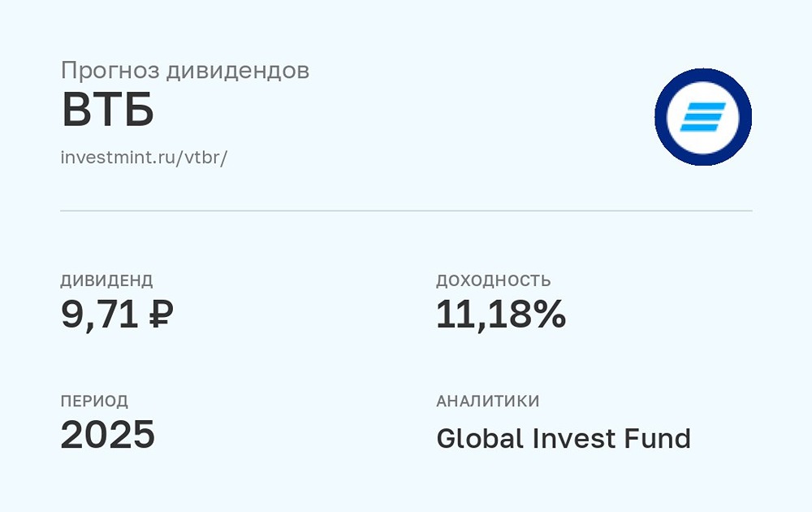This screenshot has width=812, height=512.
Task: Click the word "Global" in the analyst name
Action: click(x=481, y=438)
